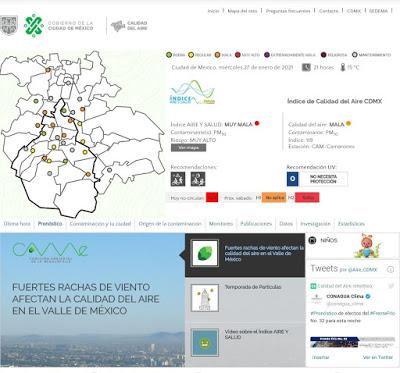Select the orange Mala legend circle
Viewport: 400px width, 373px height.
[217, 55]
